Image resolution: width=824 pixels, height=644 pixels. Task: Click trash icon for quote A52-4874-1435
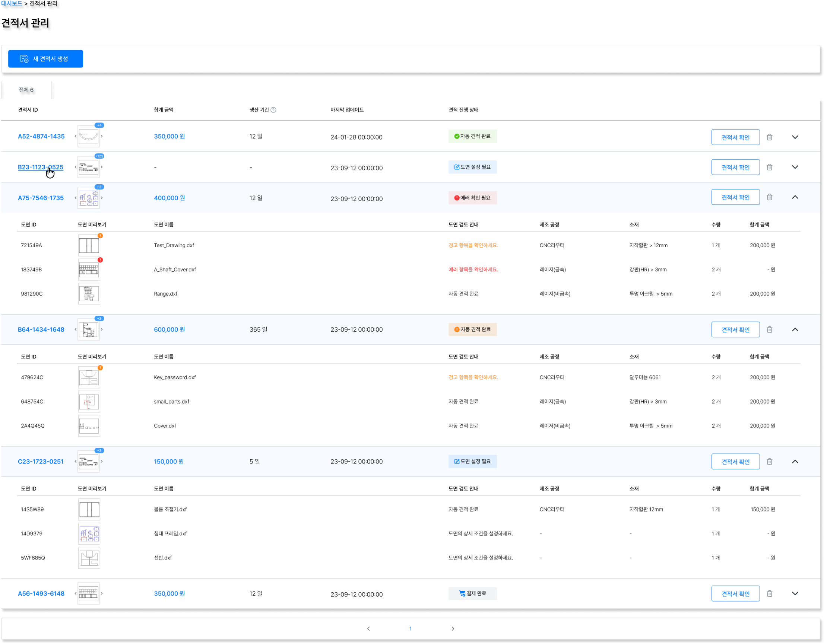click(769, 137)
